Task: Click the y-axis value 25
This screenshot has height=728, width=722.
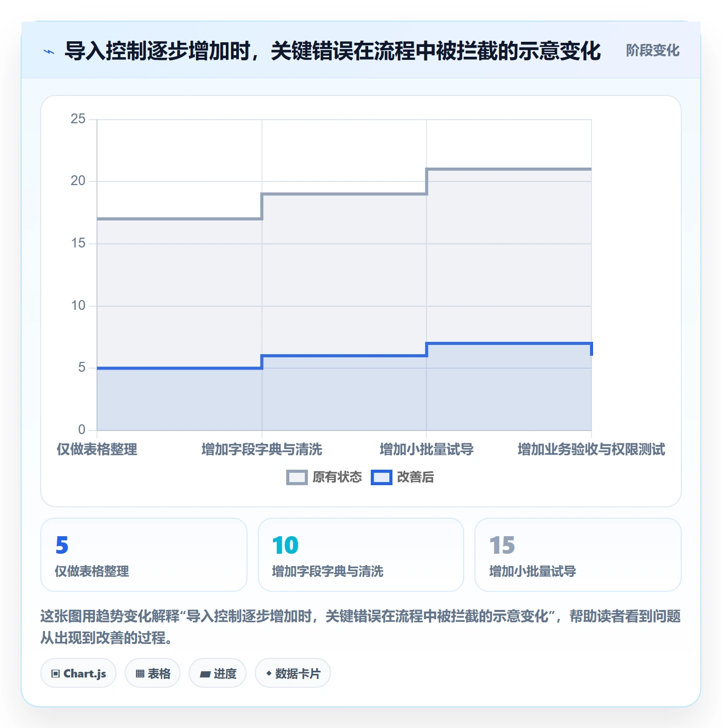Action: click(78, 119)
